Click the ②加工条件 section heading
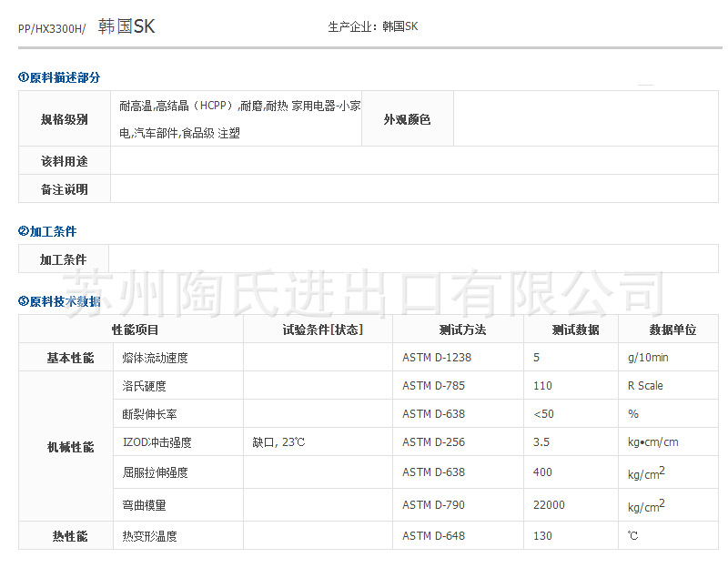The height and width of the screenshot is (568, 728). click(47, 231)
